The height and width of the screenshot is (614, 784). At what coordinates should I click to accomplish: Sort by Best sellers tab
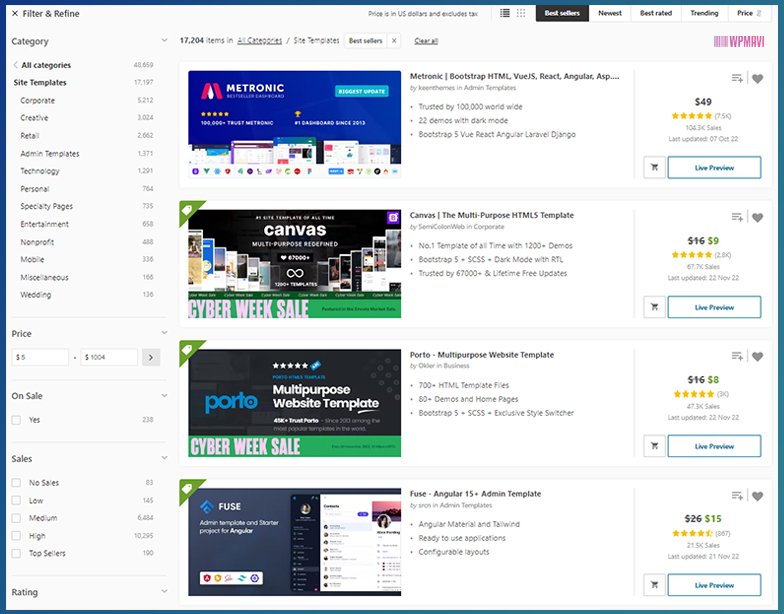562,13
